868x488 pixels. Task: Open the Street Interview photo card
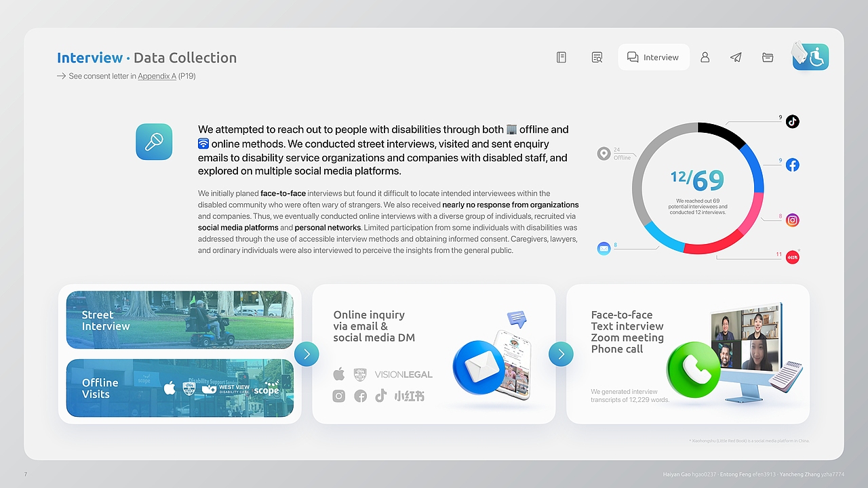(x=180, y=320)
